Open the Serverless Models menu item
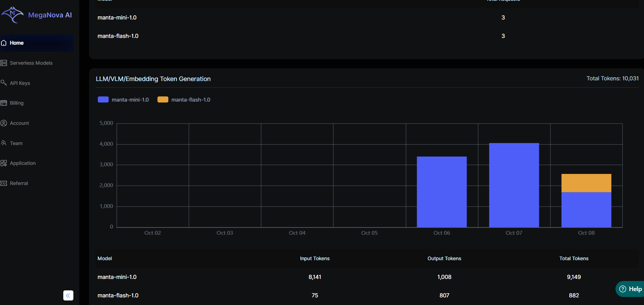Image resolution: width=644 pixels, height=305 pixels. (x=31, y=63)
